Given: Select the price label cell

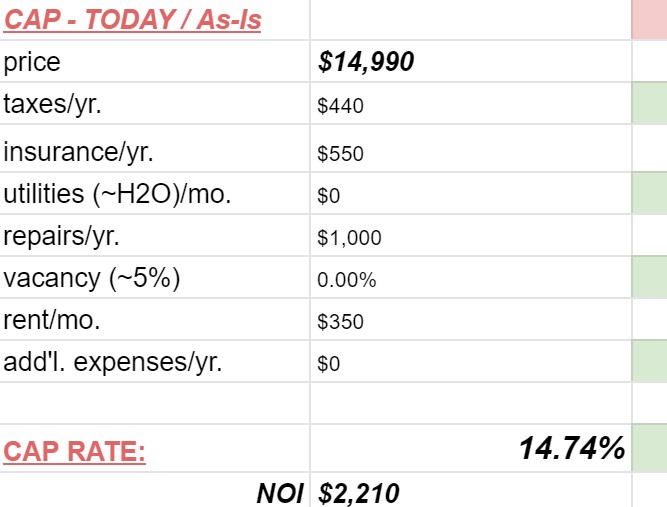Looking at the screenshot, I should click(154, 61).
